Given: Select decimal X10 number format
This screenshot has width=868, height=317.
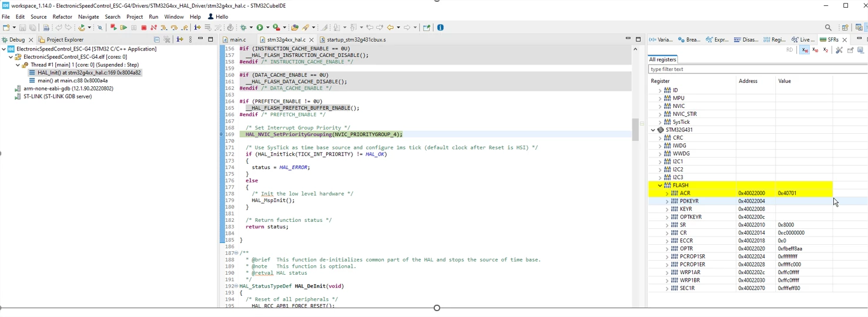Looking at the screenshot, I should pos(815,50).
